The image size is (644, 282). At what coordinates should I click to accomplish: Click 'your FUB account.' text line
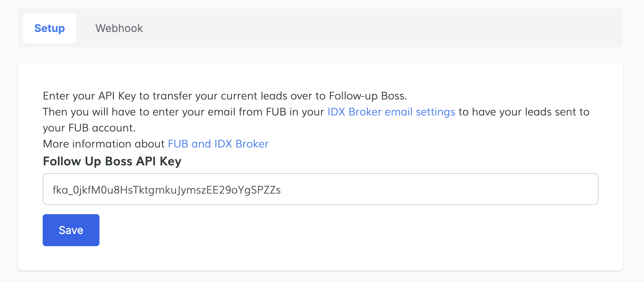89,128
